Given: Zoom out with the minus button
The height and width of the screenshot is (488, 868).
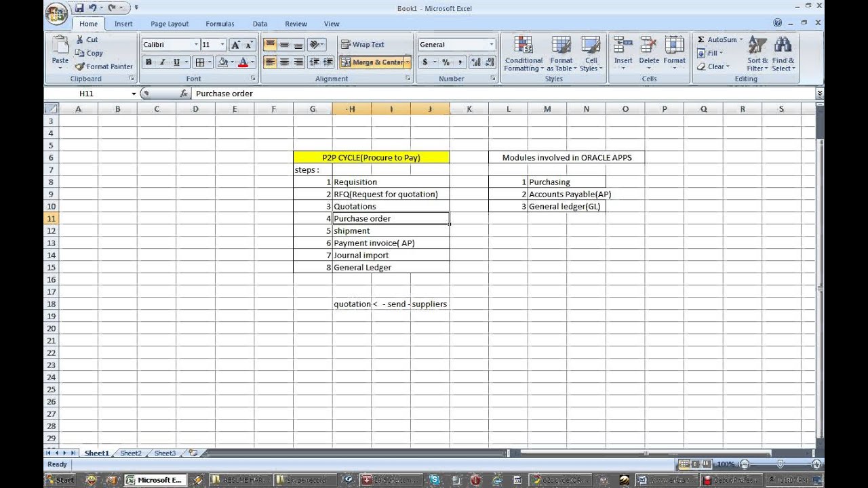Looking at the screenshot, I should (x=744, y=464).
